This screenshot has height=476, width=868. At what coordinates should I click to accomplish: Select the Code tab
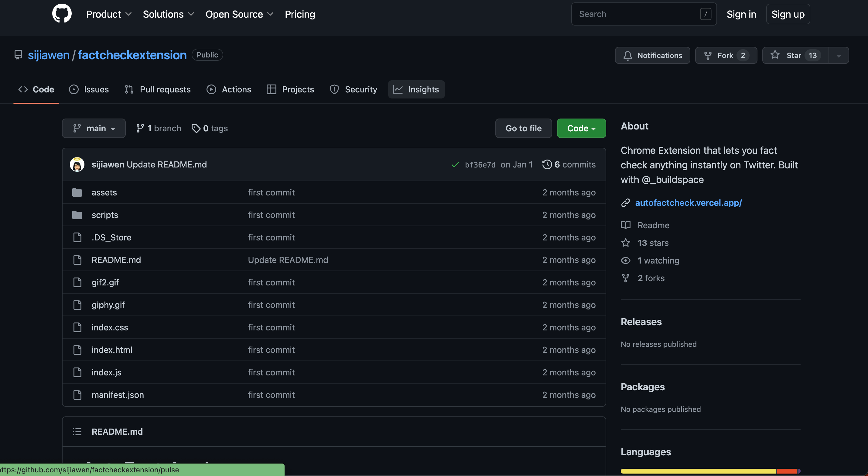(36, 89)
